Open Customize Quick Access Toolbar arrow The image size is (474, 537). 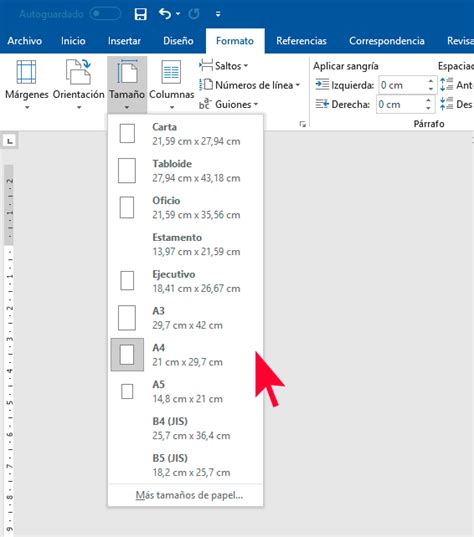pos(218,14)
